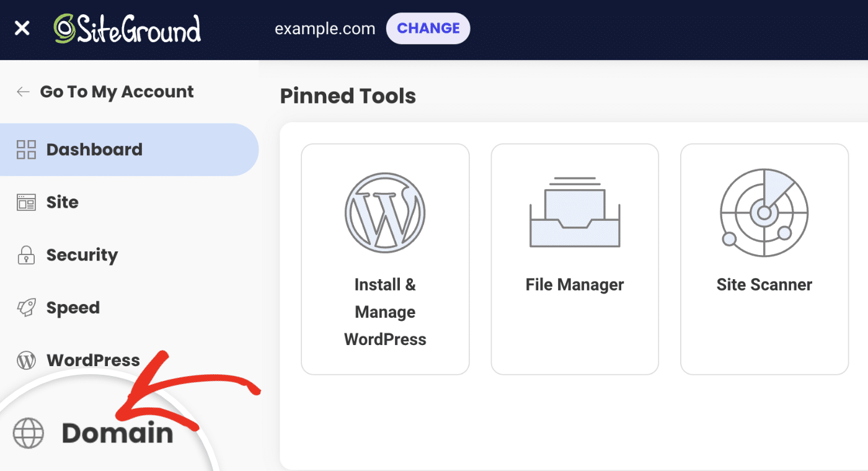Click the Site browser icon in sidebar
The image size is (868, 471).
click(x=25, y=202)
